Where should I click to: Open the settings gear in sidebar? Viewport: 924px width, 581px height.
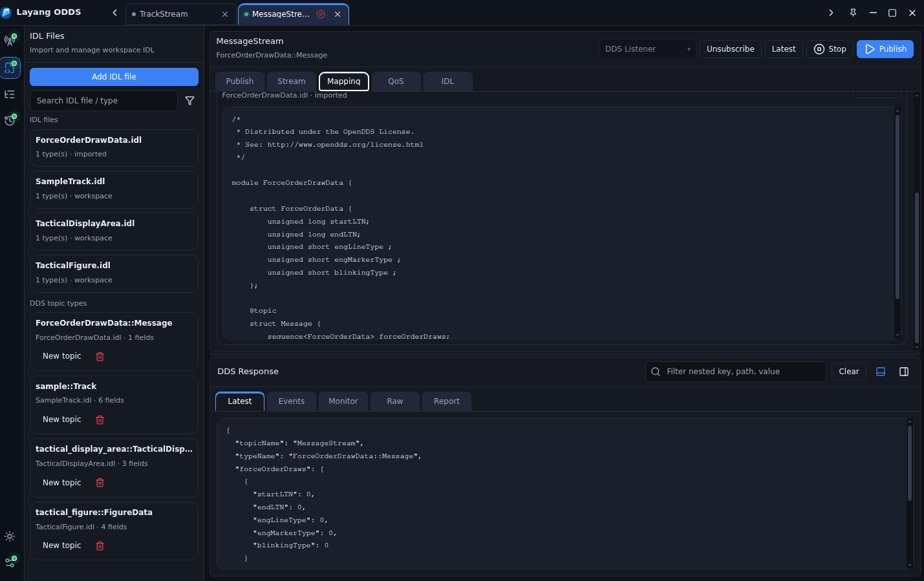[10, 536]
